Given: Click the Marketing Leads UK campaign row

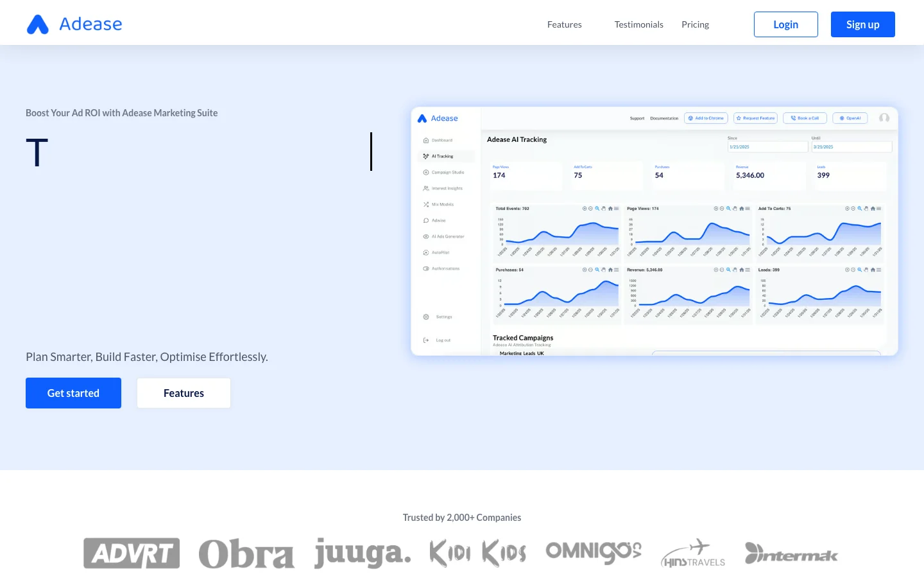Looking at the screenshot, I should pyautogui.click(x=522, y=353).
